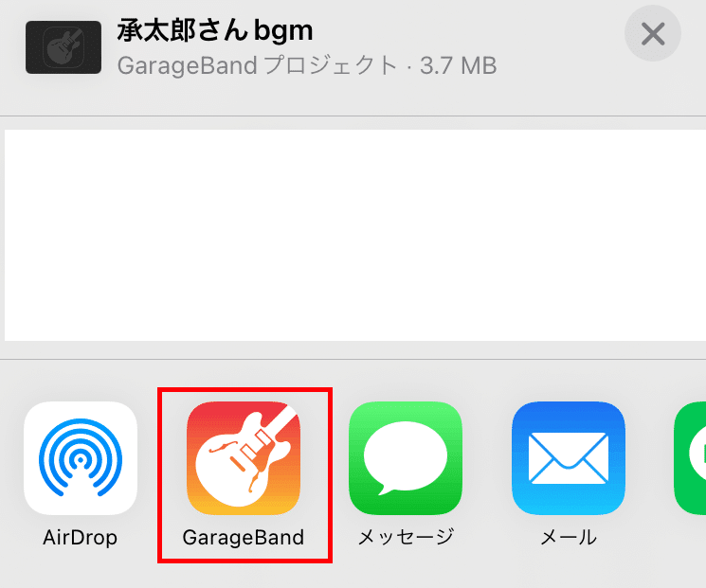This screenshot has width=706, height=588.
Task: Tap the AirDrop text label
Action: pos(81,538)
